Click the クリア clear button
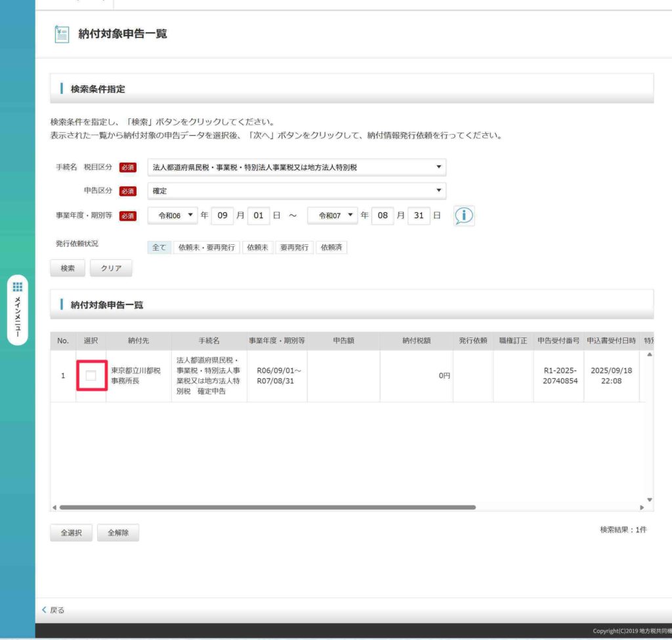The height and width of the screenshot is (640, 672). 111,268
